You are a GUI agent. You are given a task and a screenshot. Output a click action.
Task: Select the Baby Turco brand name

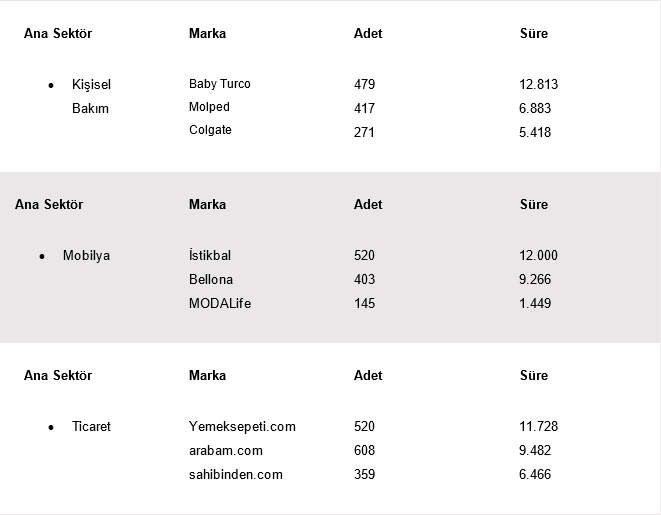click(220, 84)
